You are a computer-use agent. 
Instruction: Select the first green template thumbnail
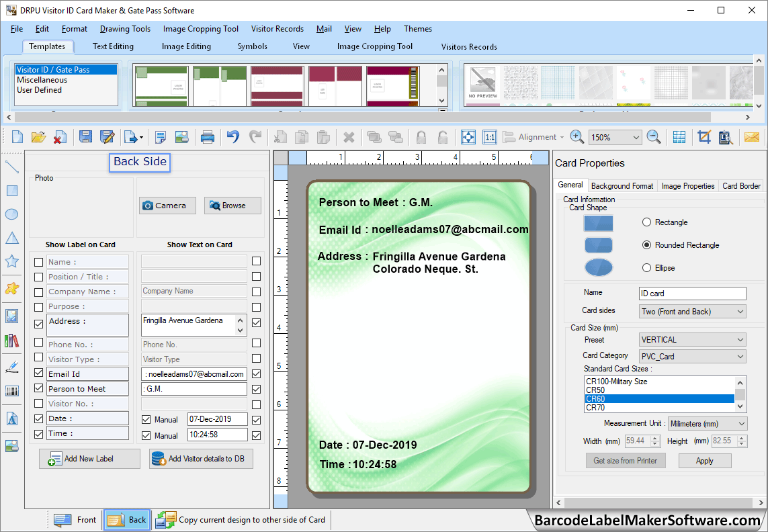(162, 86)
